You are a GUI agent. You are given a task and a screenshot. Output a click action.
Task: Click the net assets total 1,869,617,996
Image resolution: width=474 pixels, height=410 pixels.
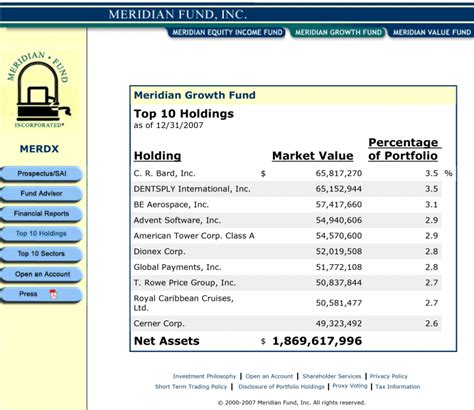point(317,341)
